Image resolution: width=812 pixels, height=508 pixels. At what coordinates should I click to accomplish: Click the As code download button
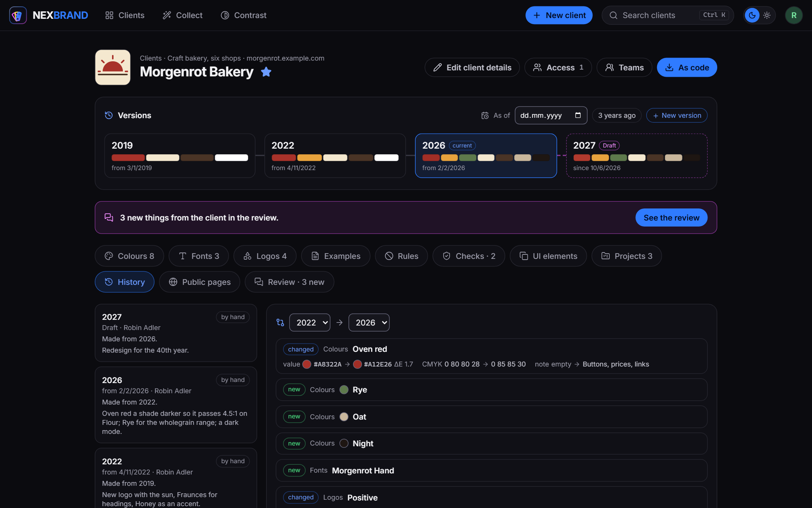687,67
